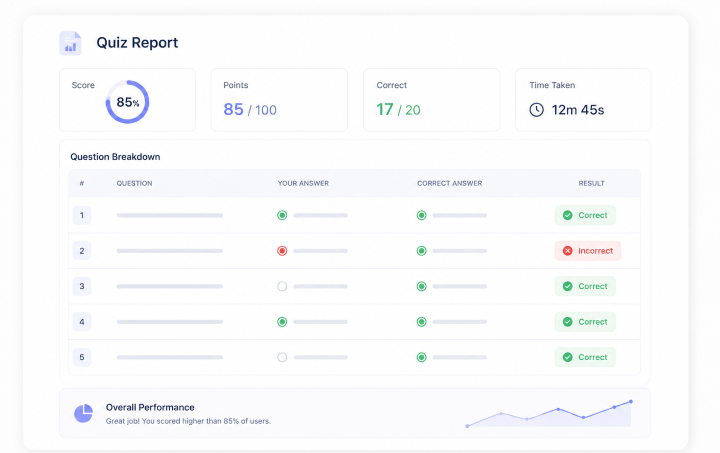Click the Question Breakdown heading
720x453 pixels.
click(x=115, y=157)
